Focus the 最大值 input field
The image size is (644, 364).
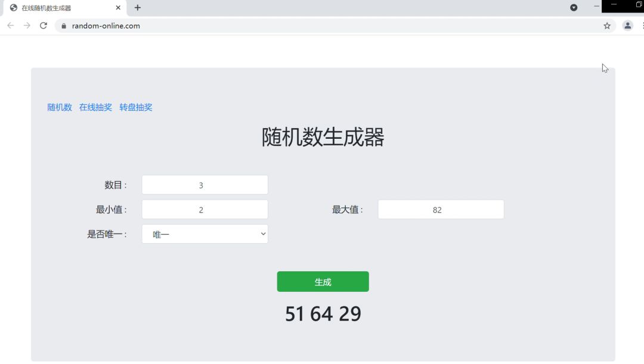click(x=441, y=210)
